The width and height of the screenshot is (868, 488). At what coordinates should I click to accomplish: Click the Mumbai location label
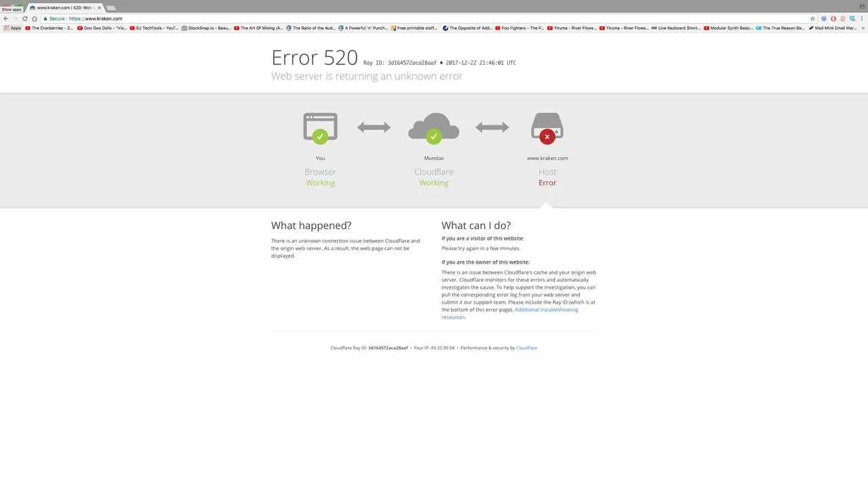click(434, 158)
